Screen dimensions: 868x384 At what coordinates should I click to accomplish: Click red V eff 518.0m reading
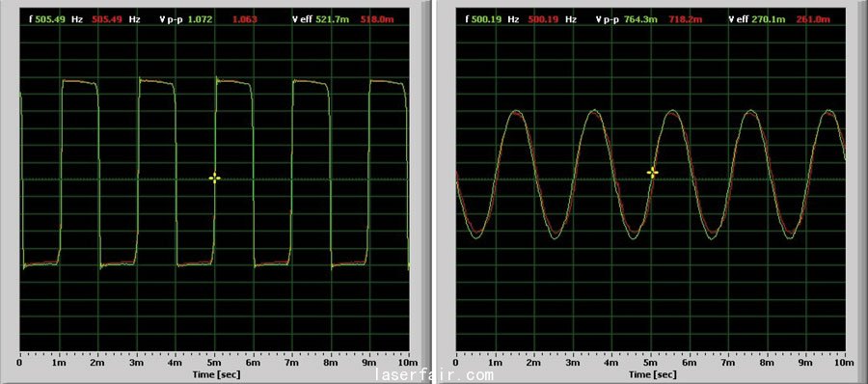click(376, 19)
